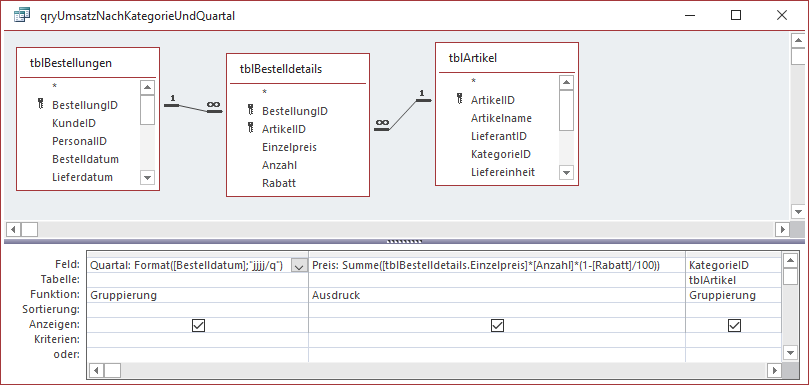The image size is (809, 385).
Task: Select Anzahl in tblBestelldetails
Action: coord(279,165)
